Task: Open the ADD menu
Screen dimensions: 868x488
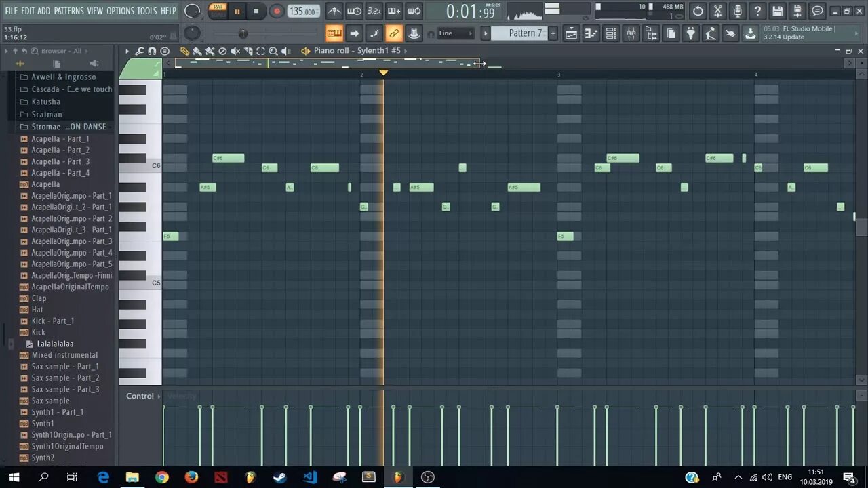Action: click(44, 11)
